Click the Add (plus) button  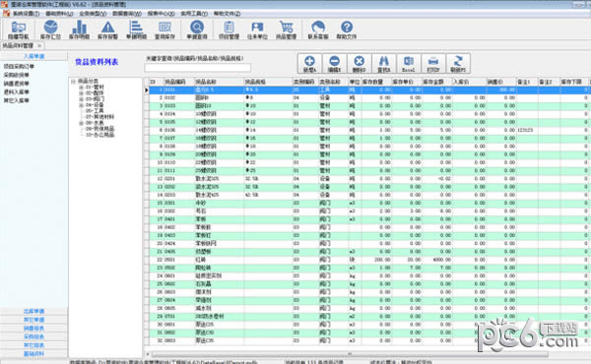310,63
